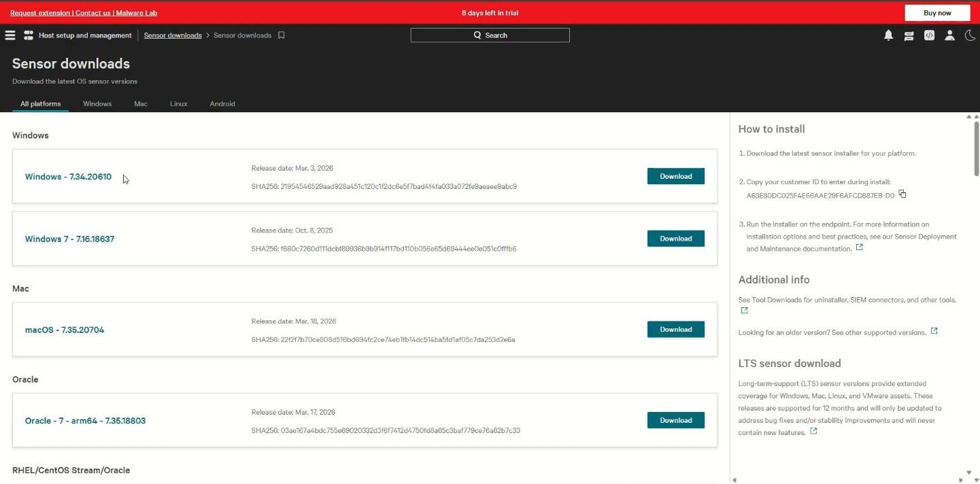Click the Request extension link
Viewport: 980px width, 484px height.
pos(40,13)
